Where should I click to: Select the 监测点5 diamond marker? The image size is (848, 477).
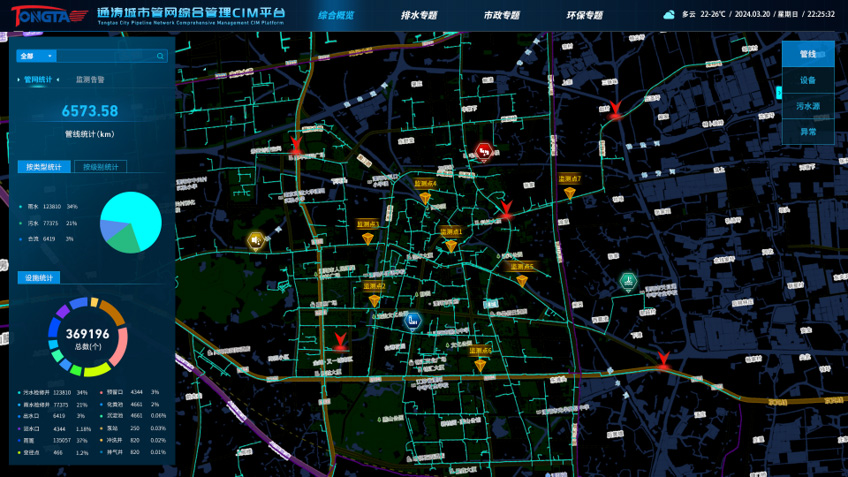point(522,280)
